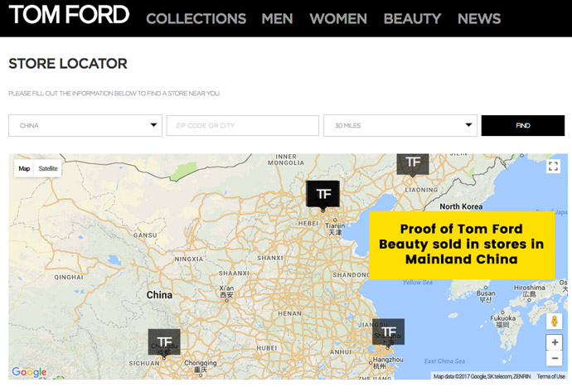Viewport: 572px width, 392px height.
Task: Click the North Korea label
Action: point(461,206)
